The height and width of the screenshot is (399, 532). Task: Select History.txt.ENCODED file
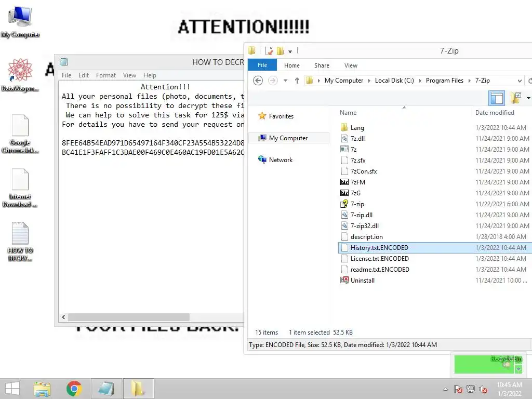[435, 248]
